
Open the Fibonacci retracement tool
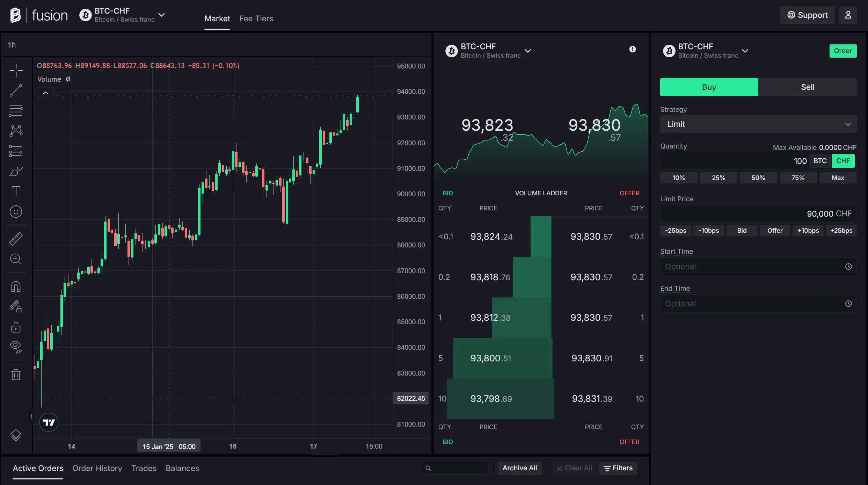click(x=16, y=111)
